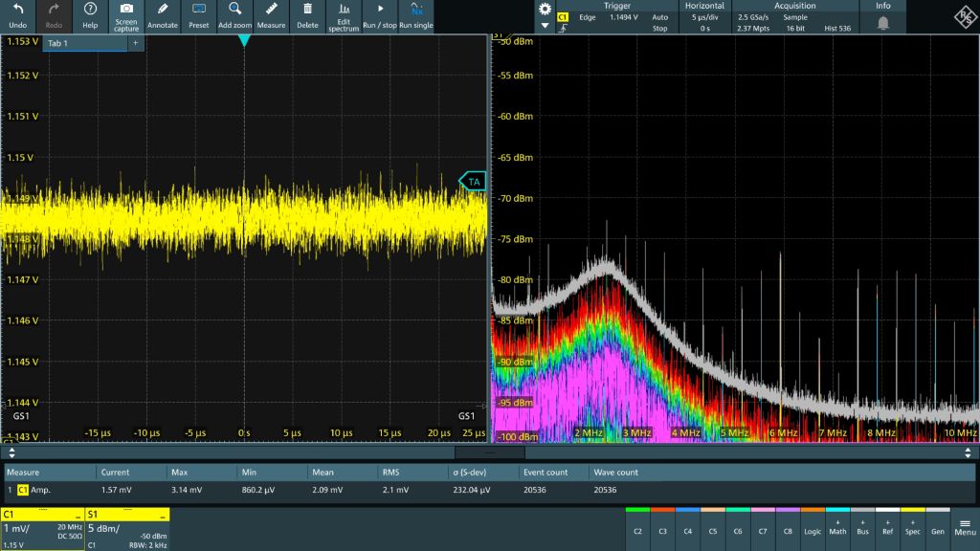Click the Preset icon
The width and height of the screenshot is (980, 551).
(x=199, y=14)
